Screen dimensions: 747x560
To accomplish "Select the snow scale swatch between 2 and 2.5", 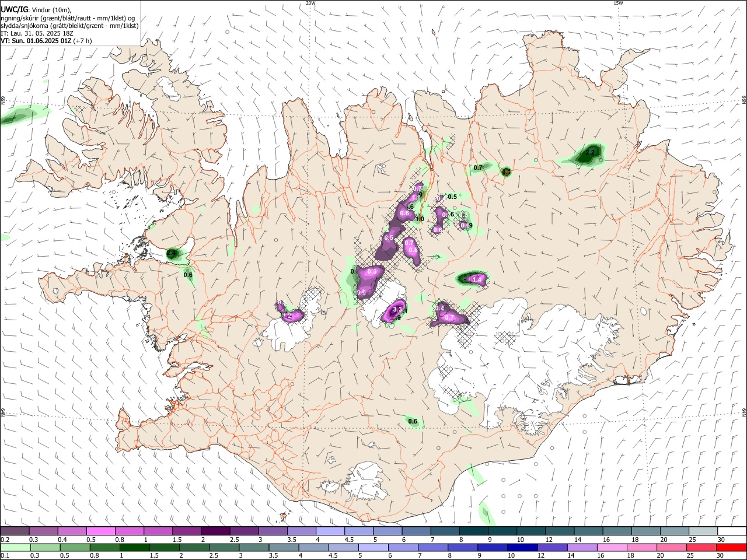I will 215,531.
